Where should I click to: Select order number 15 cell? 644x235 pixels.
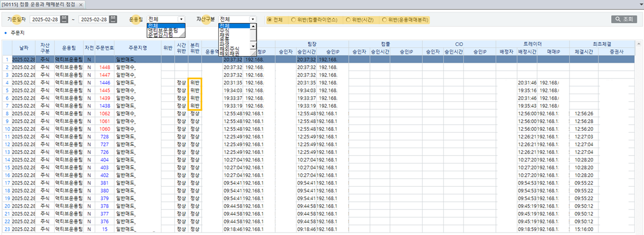click(x=105, y=229)
